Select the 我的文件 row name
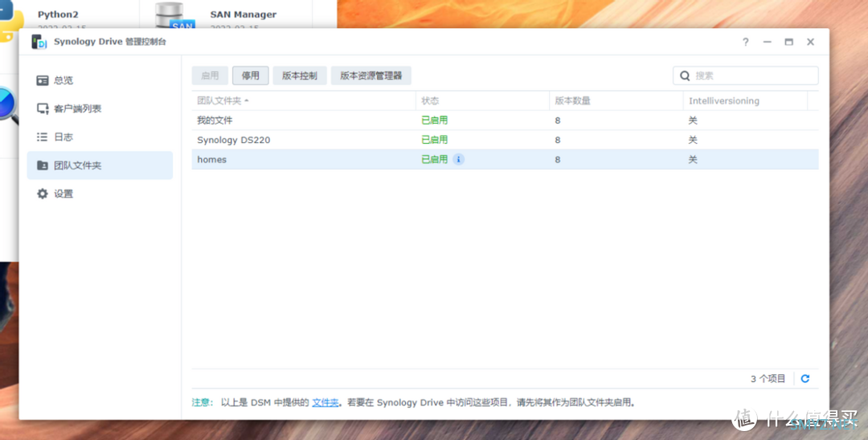Image resolution: width=868 pixels, height=440 pixels. pos(215,120)
